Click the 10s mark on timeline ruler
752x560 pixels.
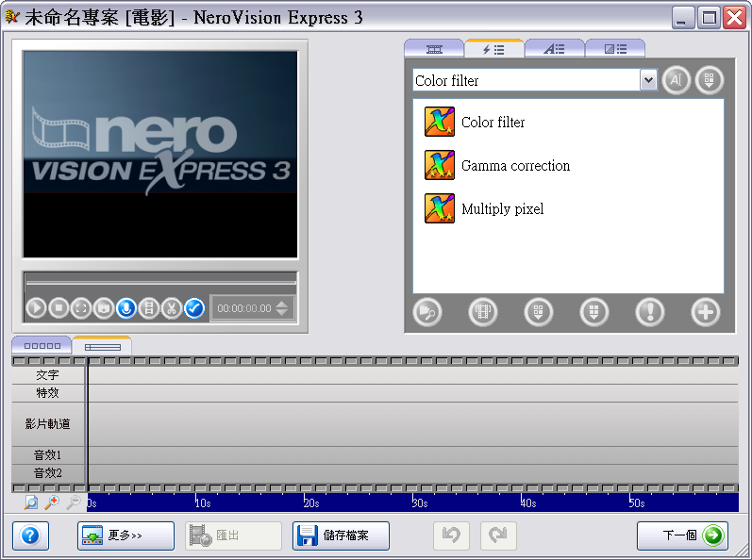[202, 503]
